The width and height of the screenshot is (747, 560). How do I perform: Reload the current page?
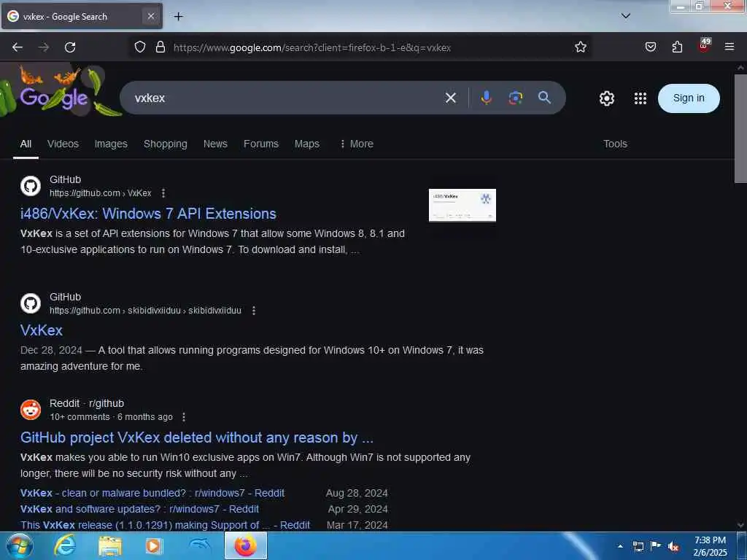[x=70, y=47]
